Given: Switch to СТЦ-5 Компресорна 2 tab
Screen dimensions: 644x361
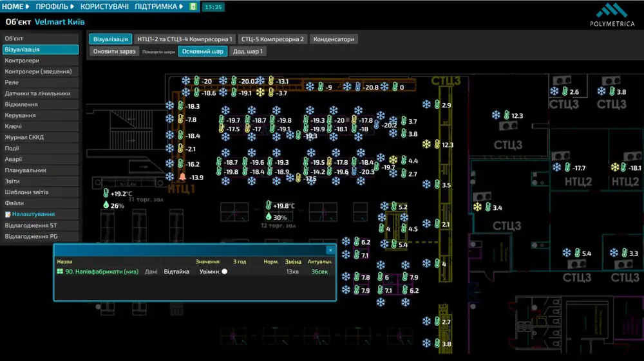Looking at the screenshot, I should point(272,39).
